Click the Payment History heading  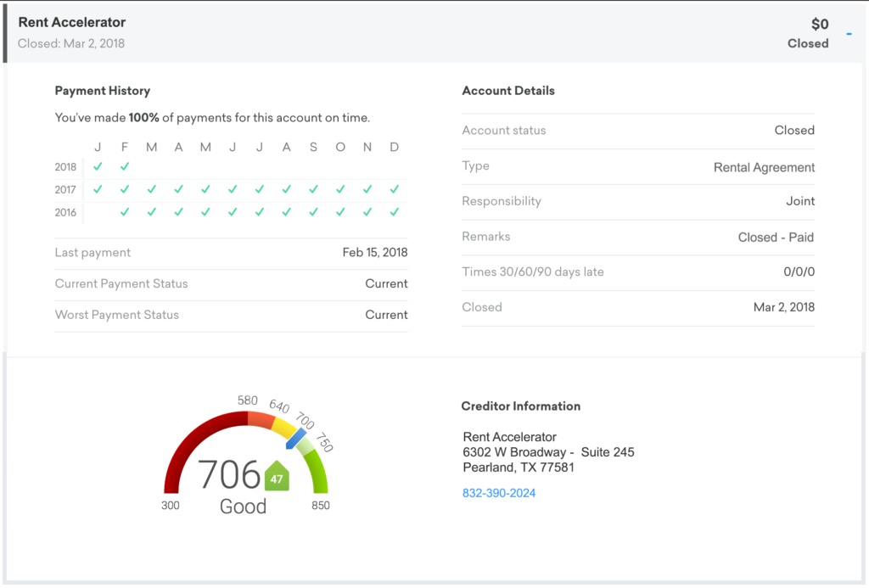point(102,91)
